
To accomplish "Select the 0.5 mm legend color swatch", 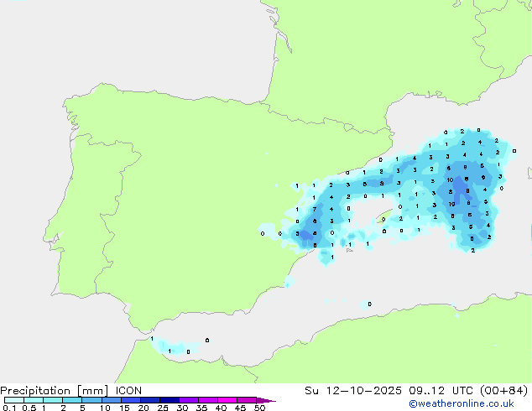I will click(34, 400).
